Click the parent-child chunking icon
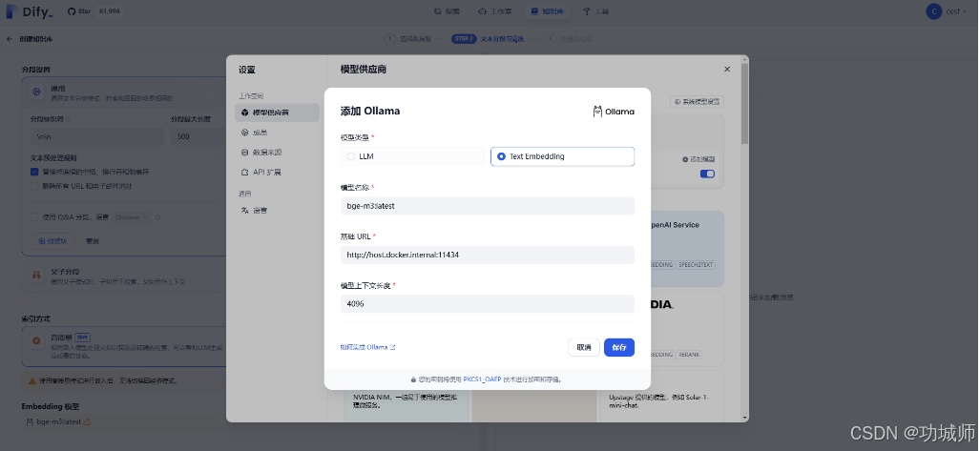This screenshot has width=980, height=451. point(37,276)
